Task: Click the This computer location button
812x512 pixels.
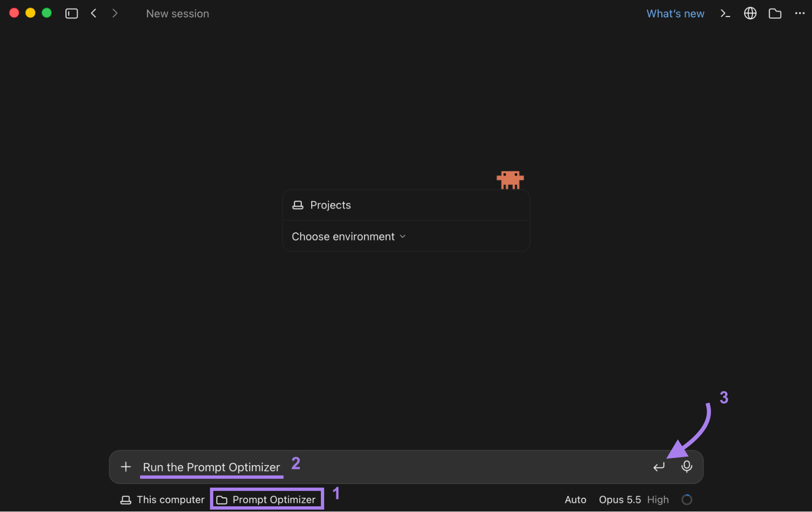Action: pos(162,499)
